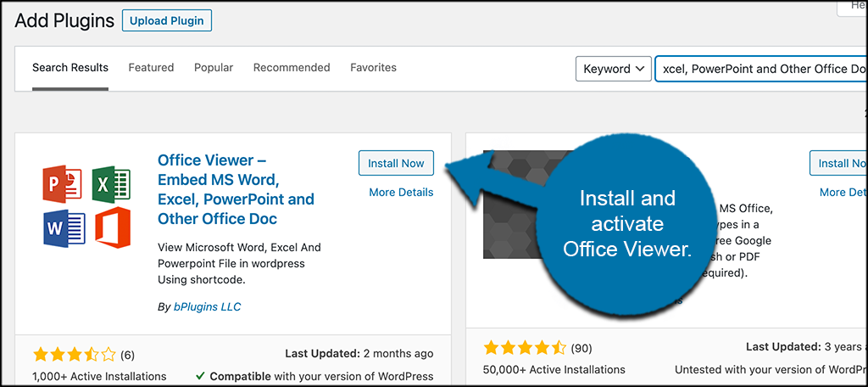Switch to the Popular tab
Image resolution: width=868 pixels, height=387 pixels.
pyautogui.click(x=214, y=68)
